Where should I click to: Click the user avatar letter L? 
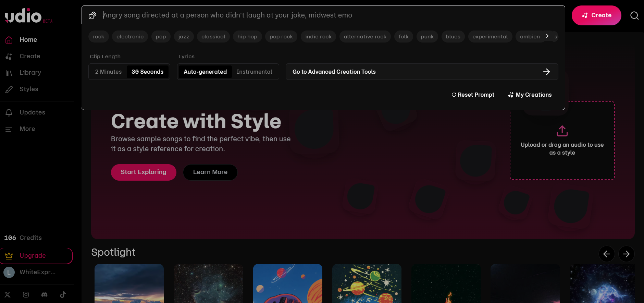(x=9, y=272)
